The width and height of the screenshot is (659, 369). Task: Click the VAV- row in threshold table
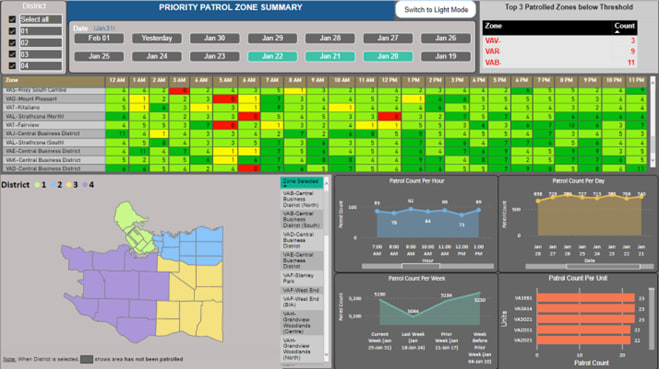click(559, 41)
